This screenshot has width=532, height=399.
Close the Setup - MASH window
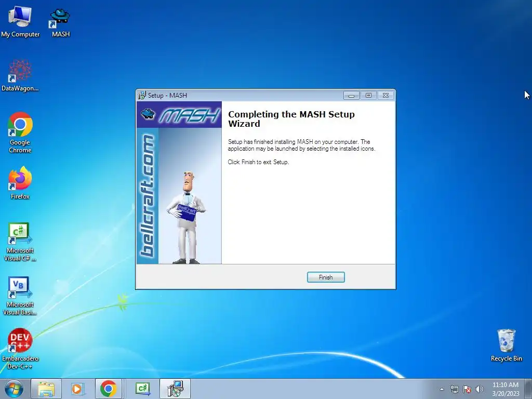point(386,96)
